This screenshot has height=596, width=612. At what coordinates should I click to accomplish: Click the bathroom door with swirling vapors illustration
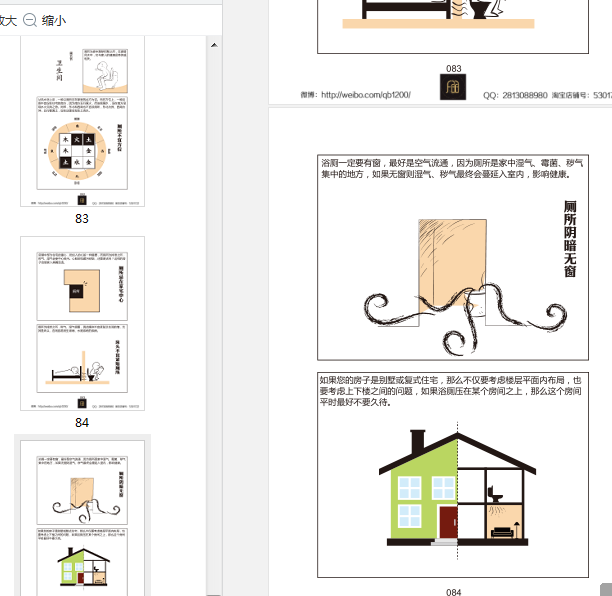[465, 287]
